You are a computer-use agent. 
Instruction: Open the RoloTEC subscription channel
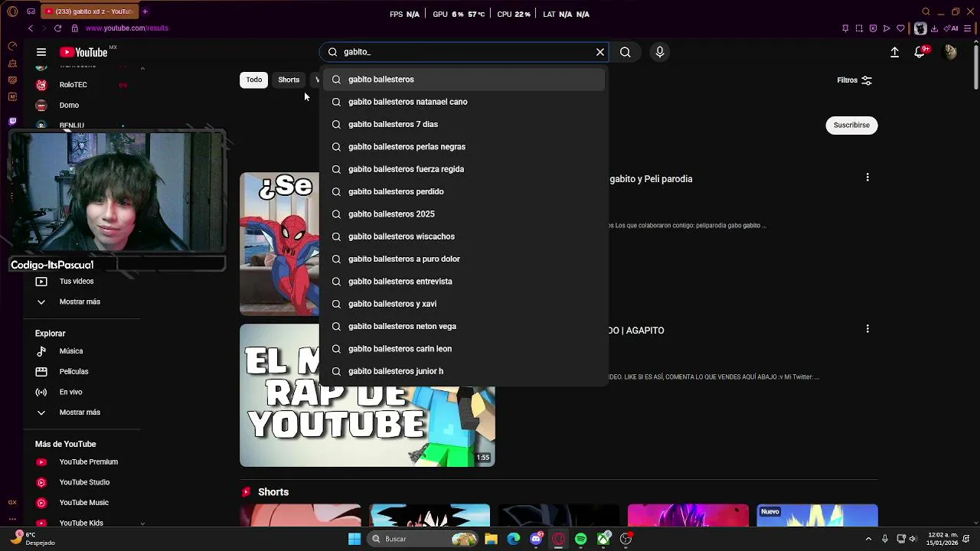(73, 85)
